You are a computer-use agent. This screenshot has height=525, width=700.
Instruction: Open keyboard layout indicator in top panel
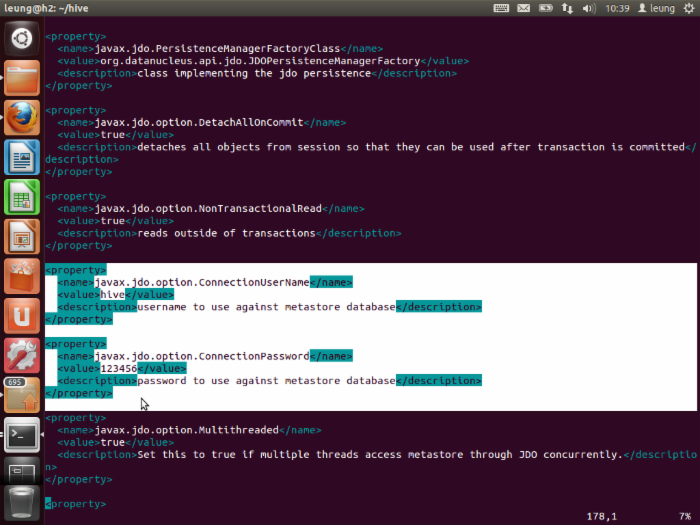501,8
